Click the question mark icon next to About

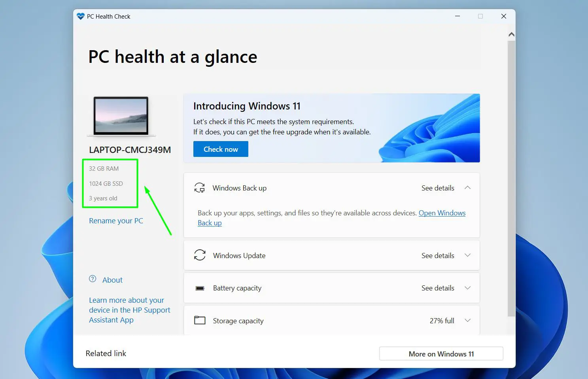(92, 279)
